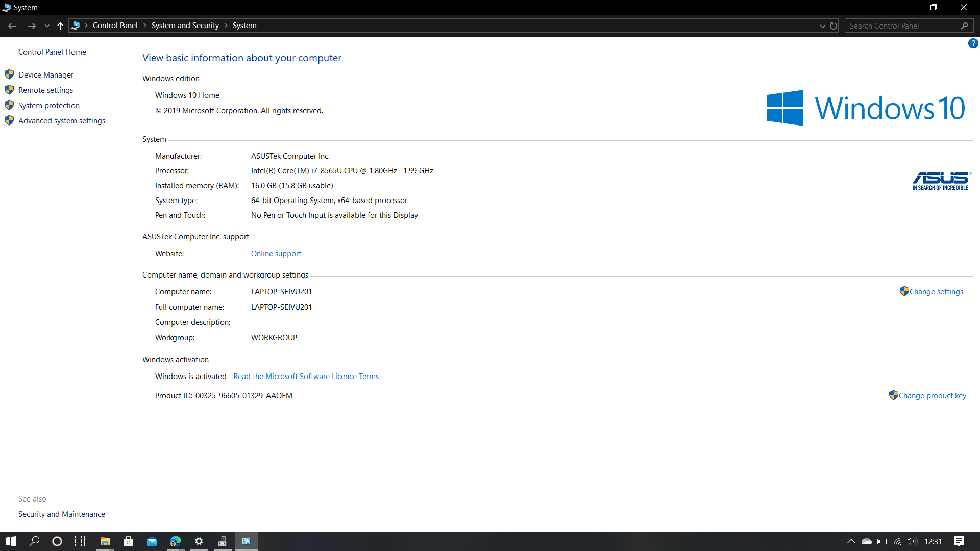Viewport: 980px width, 551px height.
Task: Click the Windows 10 Home edition text
Action: point(187,95)
